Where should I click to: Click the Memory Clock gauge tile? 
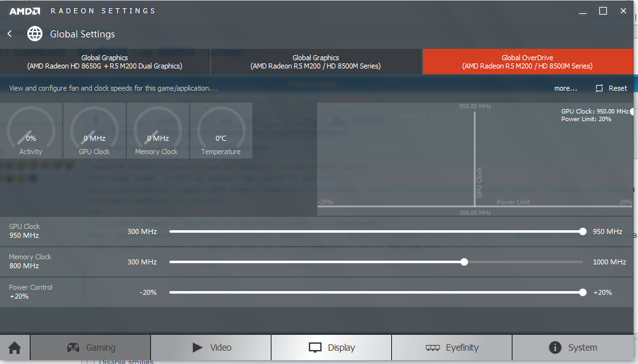click(x=157, y=131)
